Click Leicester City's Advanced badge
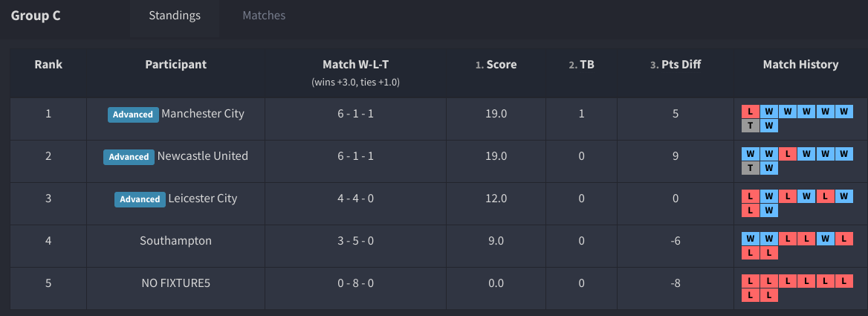Viewport: 868px width, 316px height. coord(140,199)
